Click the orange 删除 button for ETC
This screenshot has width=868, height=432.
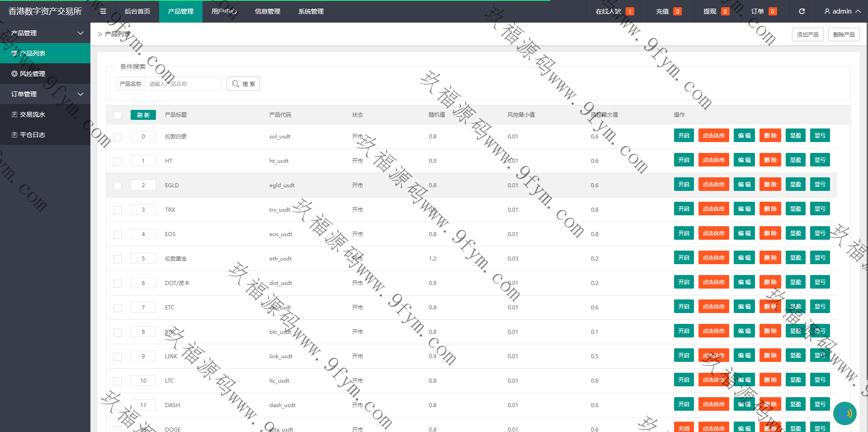point(770,307)
